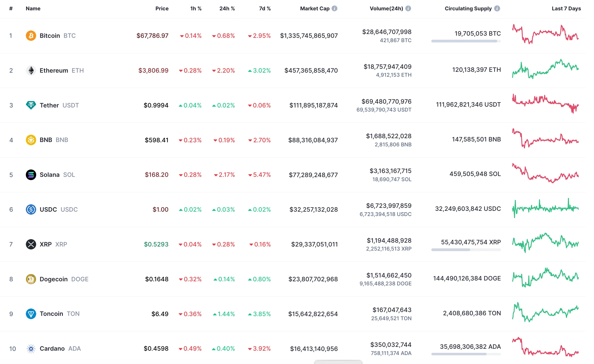Click the Dogecoin logo icon
Viewport: 594px width, 364px height.
pos(31,279)
